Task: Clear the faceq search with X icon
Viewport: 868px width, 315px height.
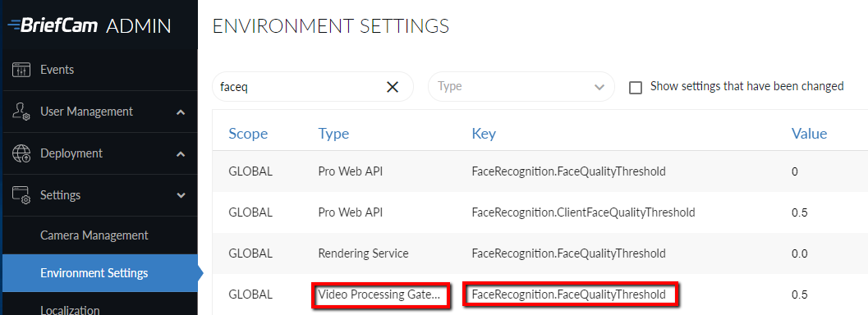Action: [393, 87]
